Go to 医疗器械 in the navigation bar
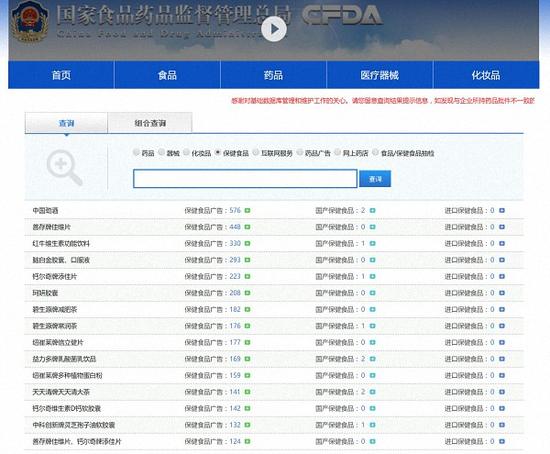 [x=380, y=75]
